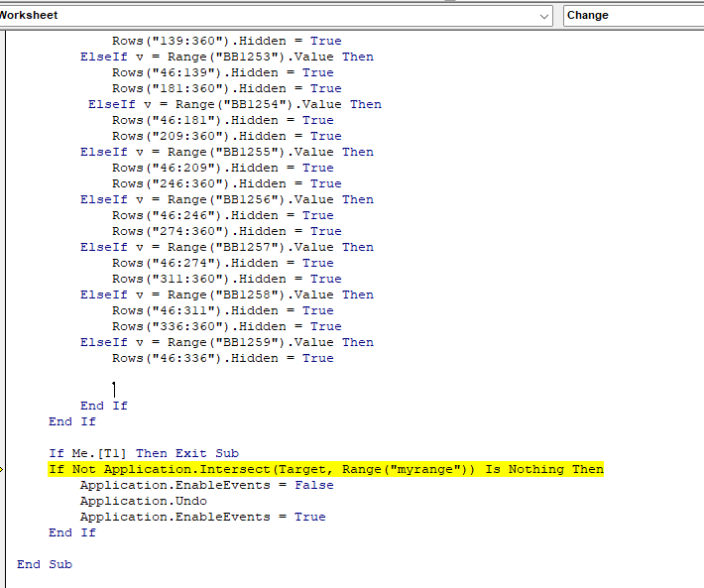Click the ElseIf line with BB1255
Viewport: 704px width, 588px height.
click(x=227, y=152)
